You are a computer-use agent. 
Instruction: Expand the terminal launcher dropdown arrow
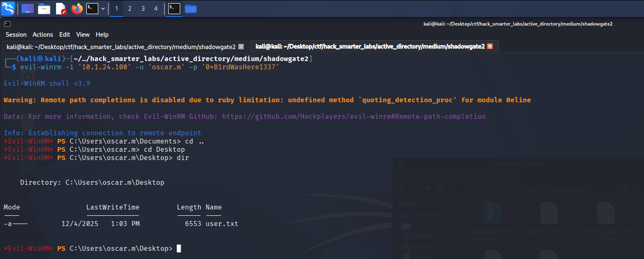103,9
